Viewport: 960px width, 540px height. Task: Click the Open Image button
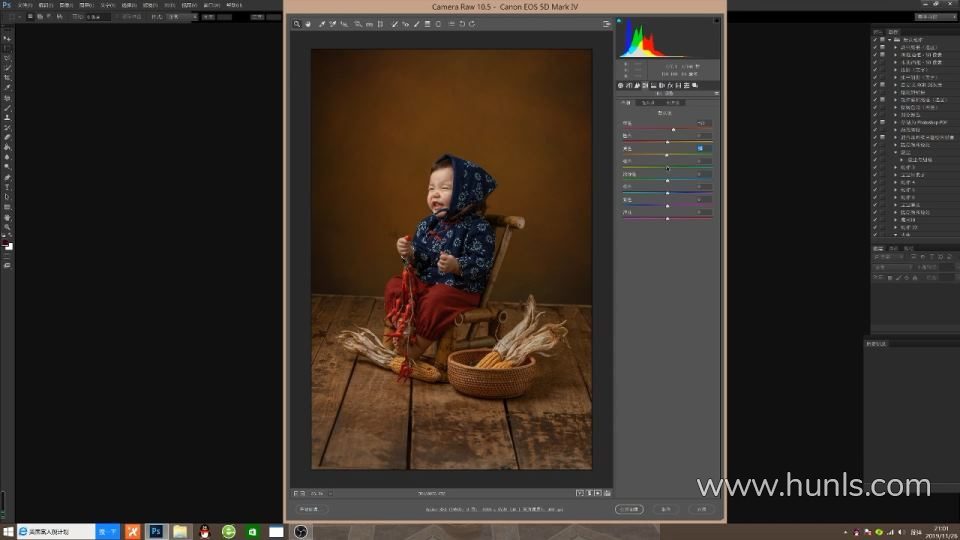629,509
